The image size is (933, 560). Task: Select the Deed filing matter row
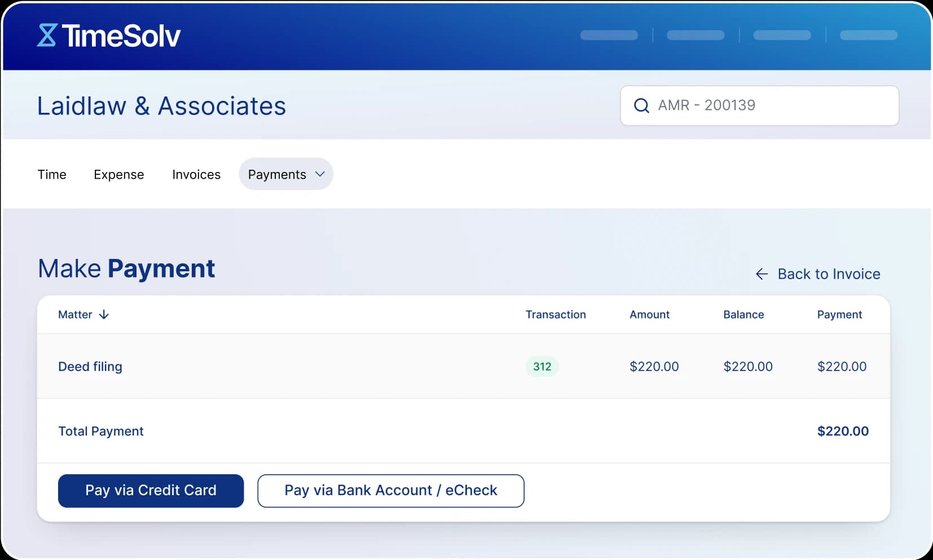90,367
